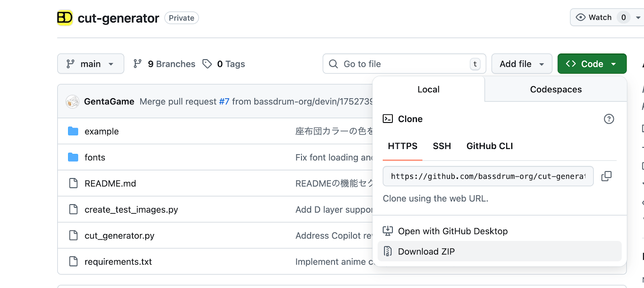This screenshot has height=288, width=644.
Task: Open the cut_generator.py file
Action: 119,236
